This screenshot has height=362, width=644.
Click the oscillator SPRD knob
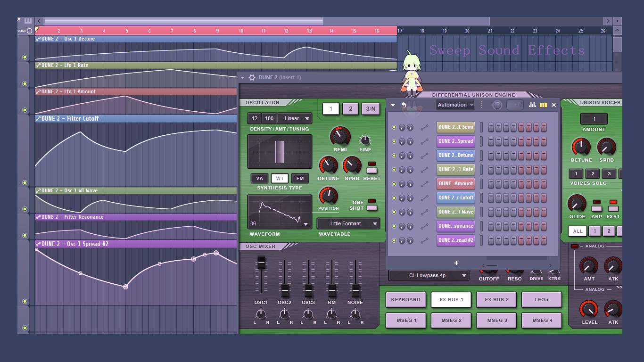click(352, 165)
